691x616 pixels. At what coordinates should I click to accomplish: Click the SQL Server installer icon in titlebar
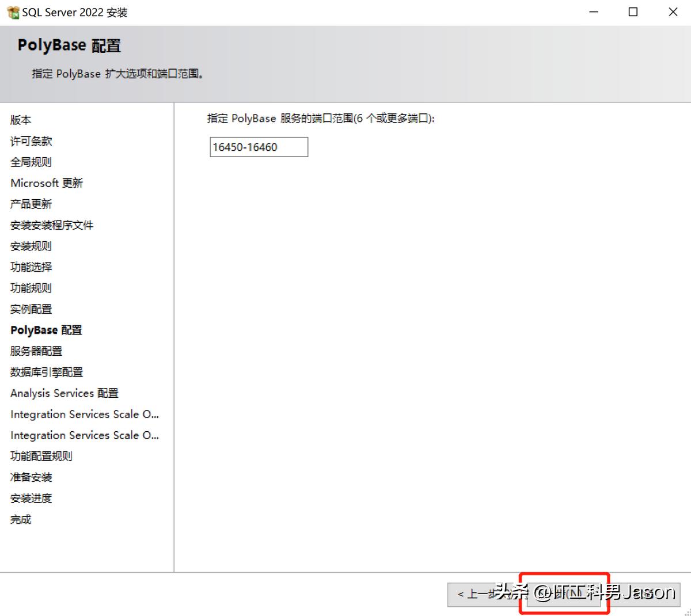click(x=12, y=12)
